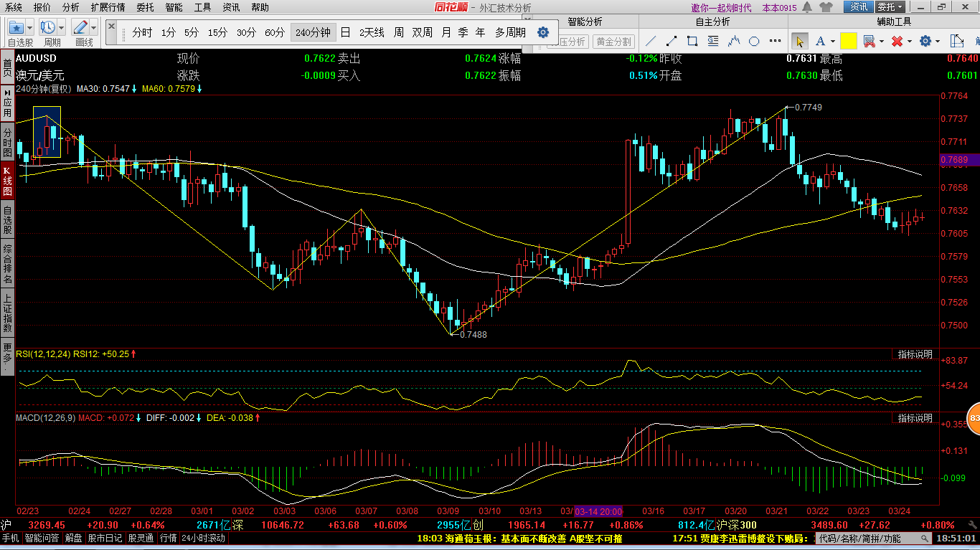This screenshot has height=550, width=980.
Task: Select the 30分 period
Action: tap(246, 32)
